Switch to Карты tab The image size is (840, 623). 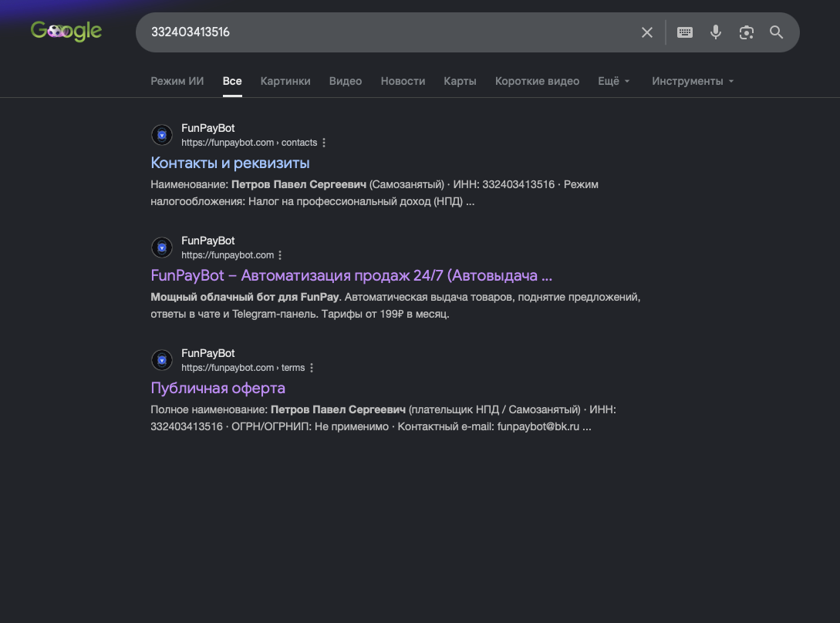tap(460, 81)
